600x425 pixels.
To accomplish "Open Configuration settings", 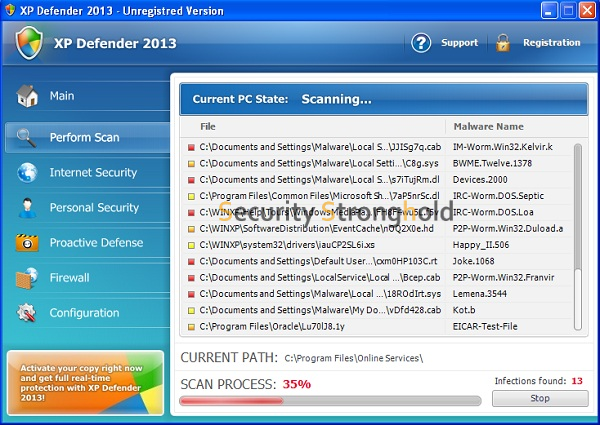I will tap(87, 313).
